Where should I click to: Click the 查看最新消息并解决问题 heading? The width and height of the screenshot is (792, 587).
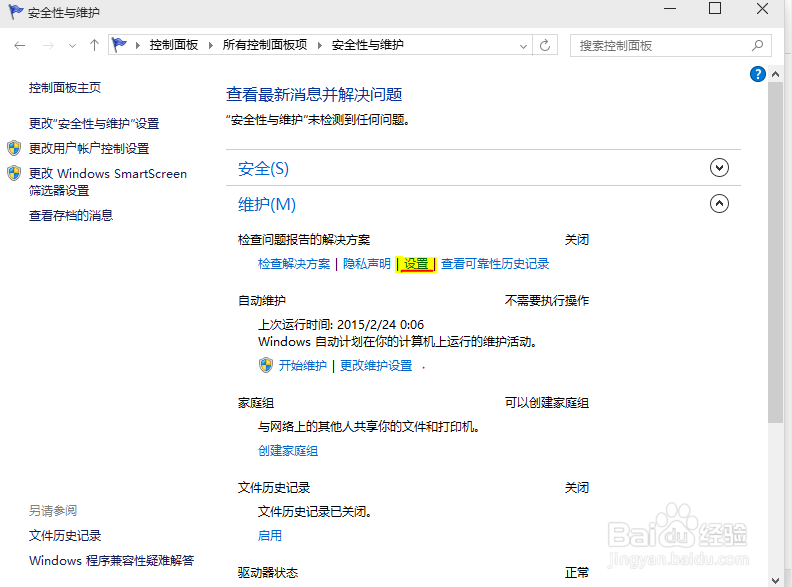coord(314,94)
